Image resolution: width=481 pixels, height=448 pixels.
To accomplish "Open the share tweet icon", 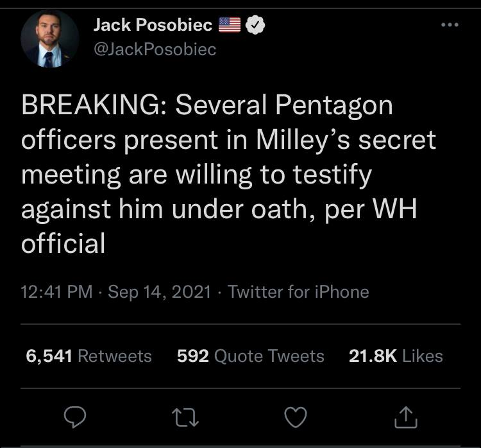I will click(x=407, y=418).
